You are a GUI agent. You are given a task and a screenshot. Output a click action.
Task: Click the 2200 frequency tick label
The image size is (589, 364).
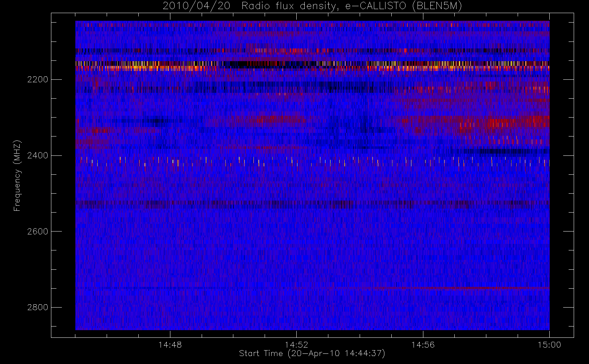point(38,80)
